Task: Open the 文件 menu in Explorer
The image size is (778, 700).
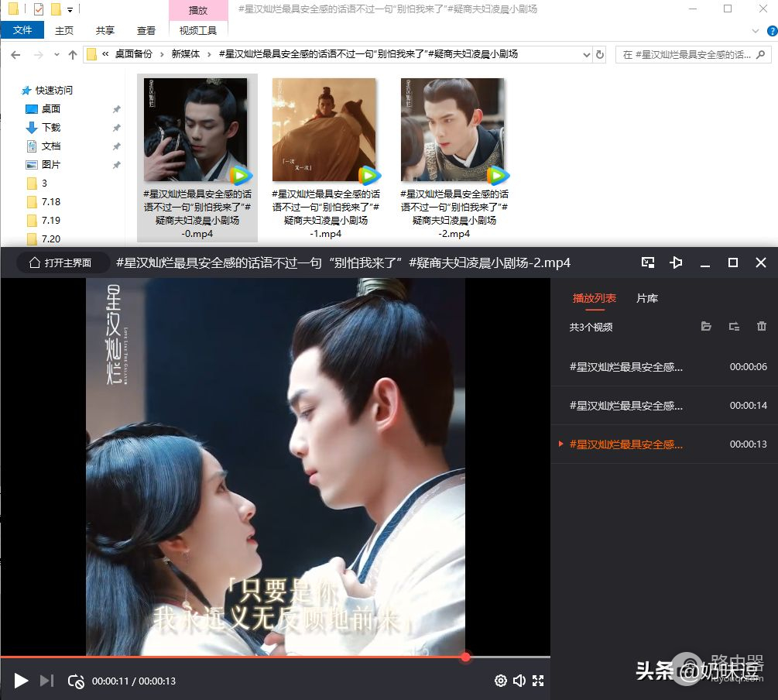Action: pyautogui.click(x=22, y=30)
